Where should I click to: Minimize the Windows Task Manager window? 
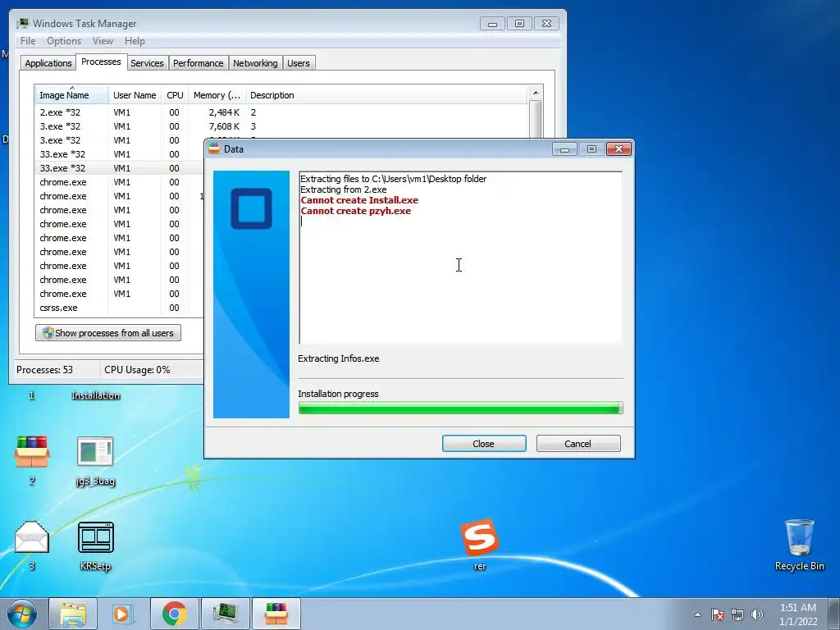(492, 24)
